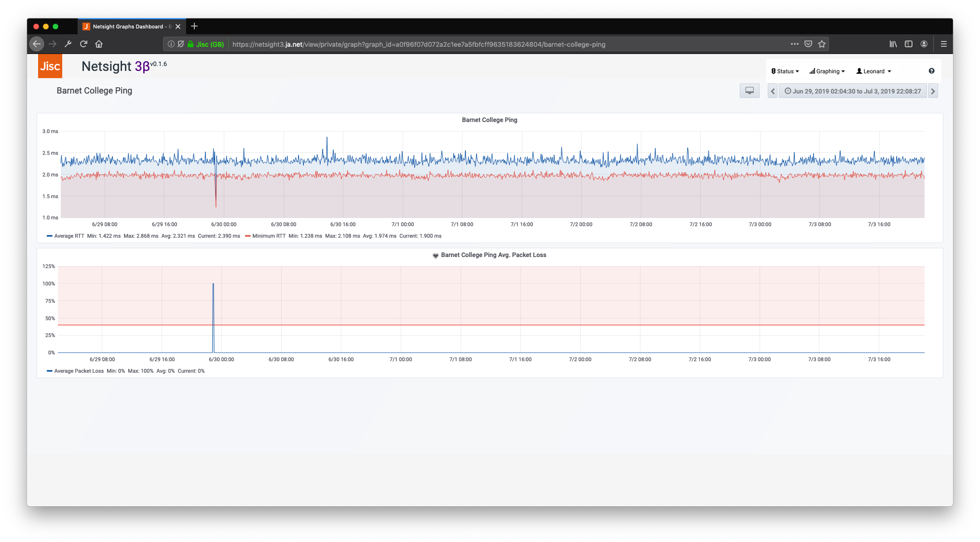Image resolution: width=980 pixels, height=542 pixels.
Task: Open Firefox hamburger menu
Action: point(943,44)
